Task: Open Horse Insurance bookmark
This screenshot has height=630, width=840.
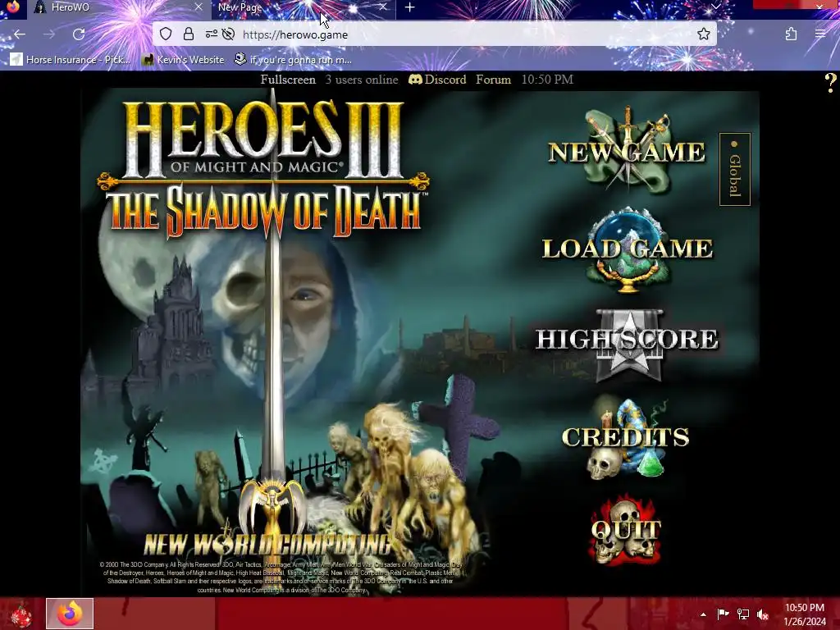Action: [x=71, y=59]
